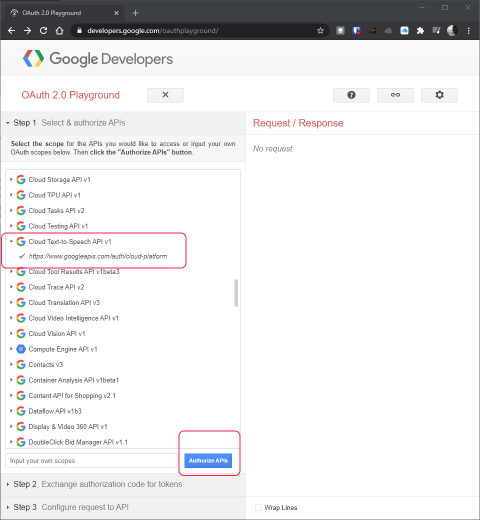Open the extensions puzzle-piece menu
This screenshot has width=480, height=520.
click(420, 31)
